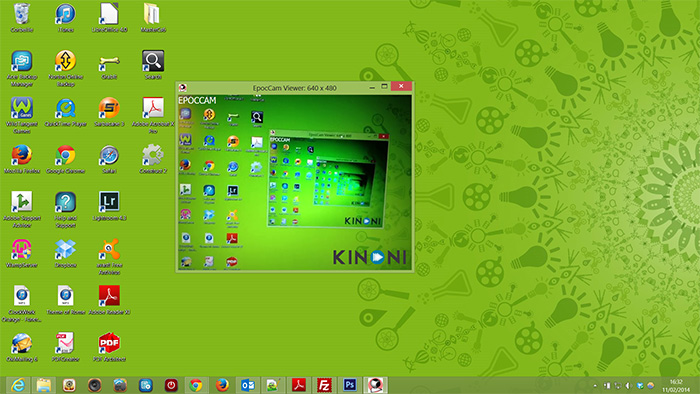700x394 pixels.
Task: Select the Theme of Rome MP3 file
Action: pyautogui.click(x=66, y=300)
